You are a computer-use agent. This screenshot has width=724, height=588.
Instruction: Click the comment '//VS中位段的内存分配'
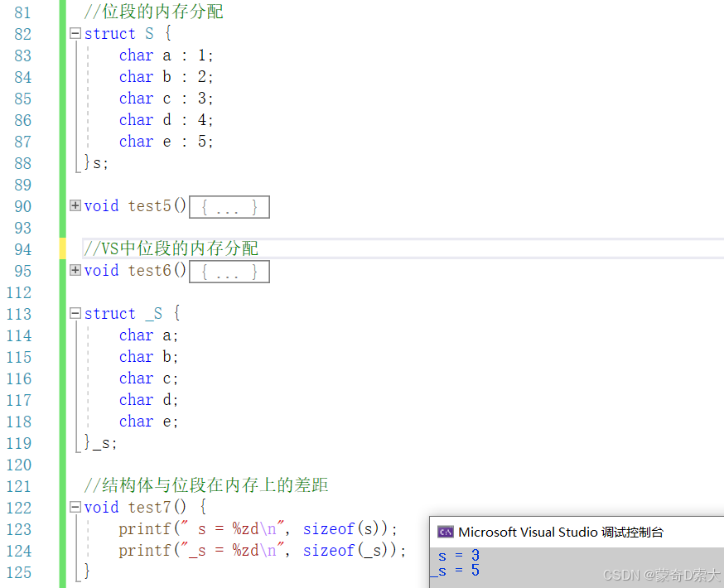[171, 248]
